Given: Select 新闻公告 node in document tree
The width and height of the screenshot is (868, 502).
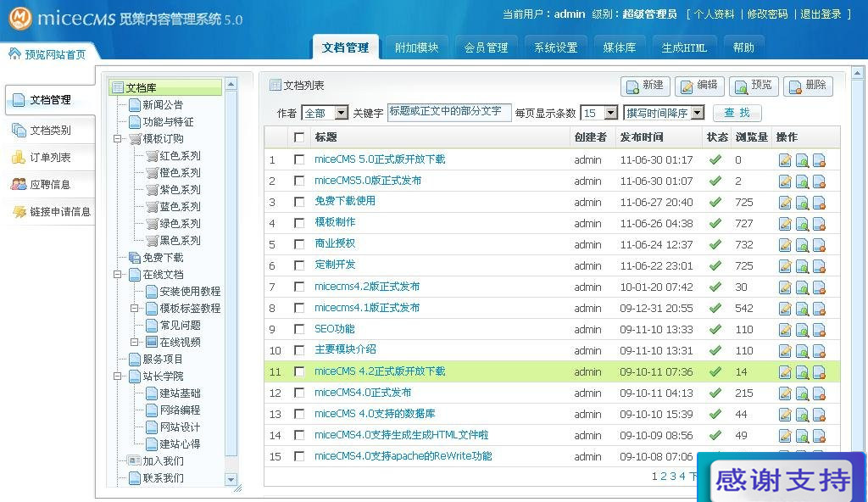Looking at the screenshot, I should [x=156, y=104].
